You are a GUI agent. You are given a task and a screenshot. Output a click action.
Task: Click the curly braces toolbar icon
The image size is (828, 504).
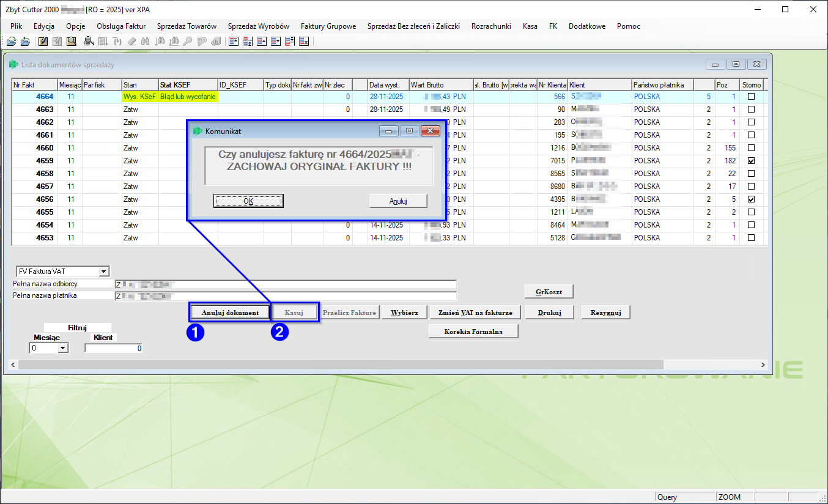coord(117,42)
